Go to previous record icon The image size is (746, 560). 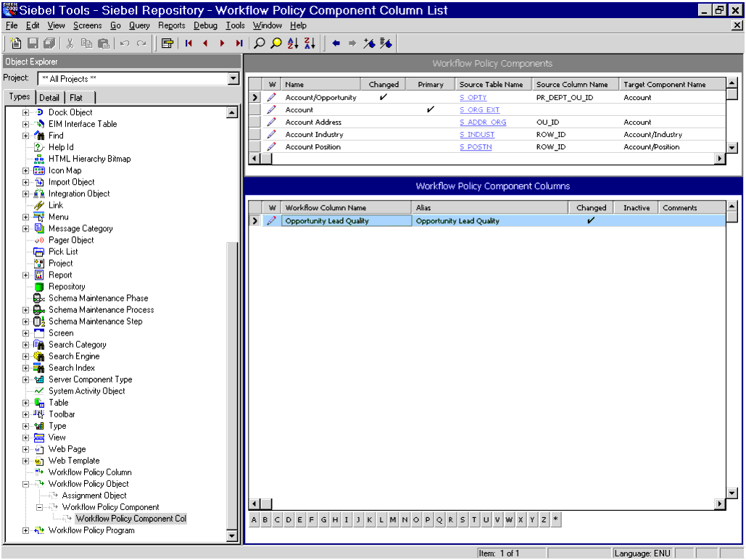[x=206, y=43]
